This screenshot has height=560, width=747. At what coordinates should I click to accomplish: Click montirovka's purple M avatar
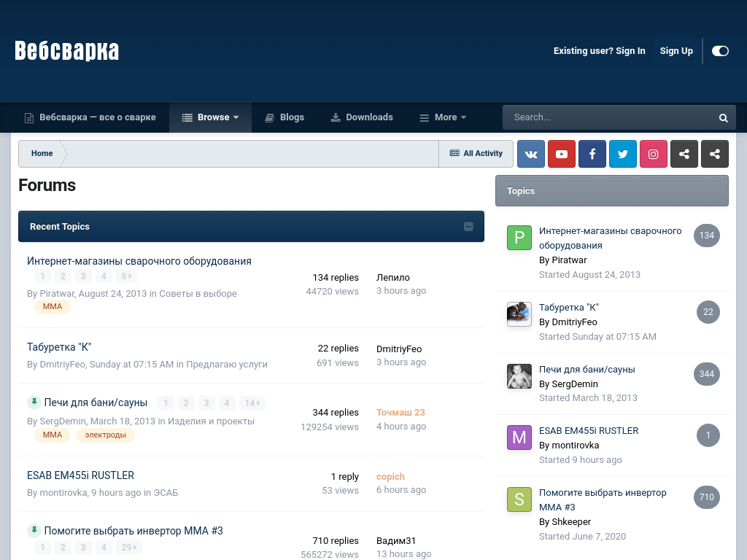pyautogui.click(x=519, y=437)
